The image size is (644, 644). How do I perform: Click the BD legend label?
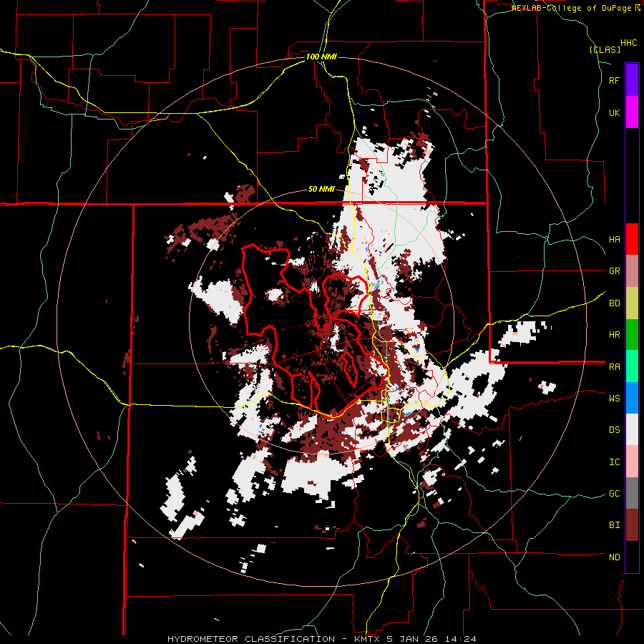(x=614, y=303)
